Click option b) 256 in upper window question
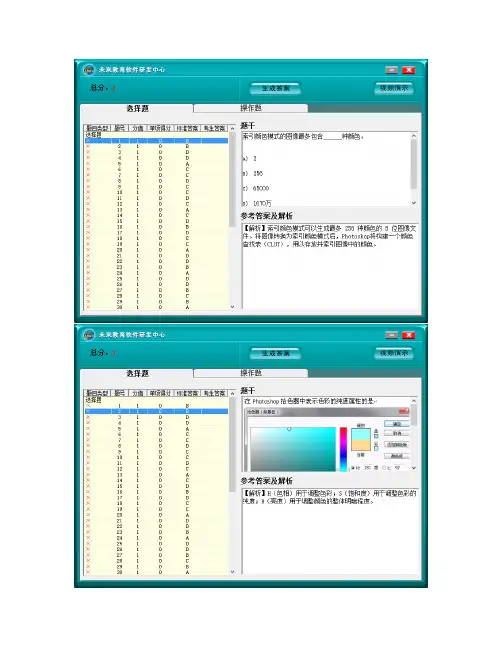The height and width of the screenshot is (649, 502). coord(253,173)
